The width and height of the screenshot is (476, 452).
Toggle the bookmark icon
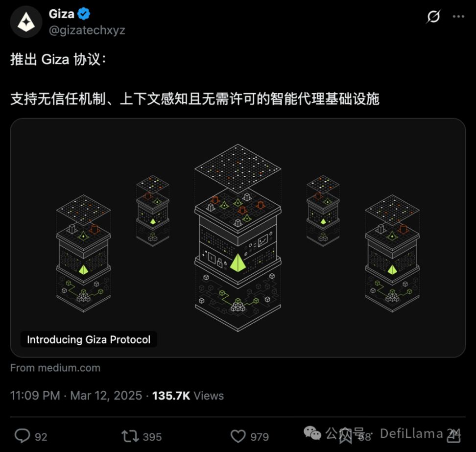pyautogui.click(x=345, y=436)
